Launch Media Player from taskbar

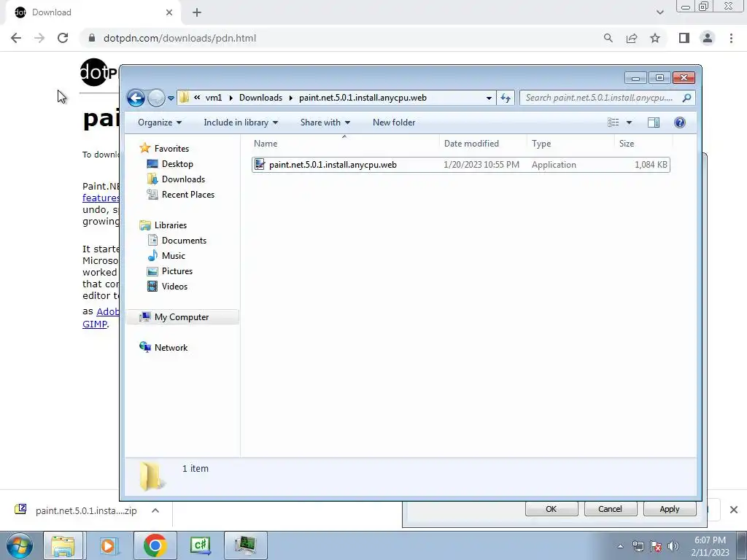(108, 545)
